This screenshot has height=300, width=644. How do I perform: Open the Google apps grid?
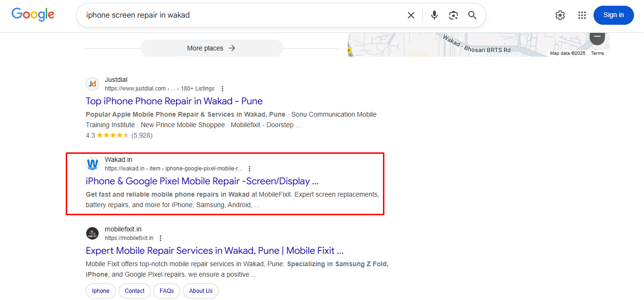(x=582, y=15)
